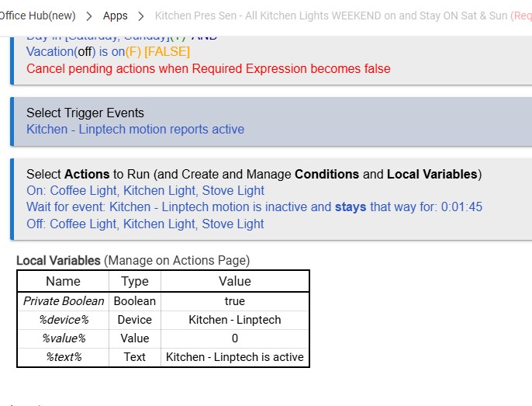Click the Kitchen - Linptech is active value cell

(x=234, y=357)
